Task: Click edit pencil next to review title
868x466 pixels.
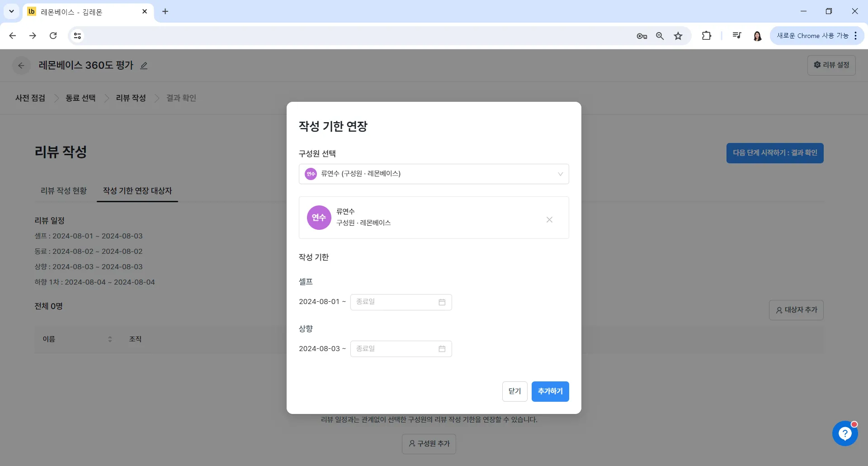Action: 144,66
